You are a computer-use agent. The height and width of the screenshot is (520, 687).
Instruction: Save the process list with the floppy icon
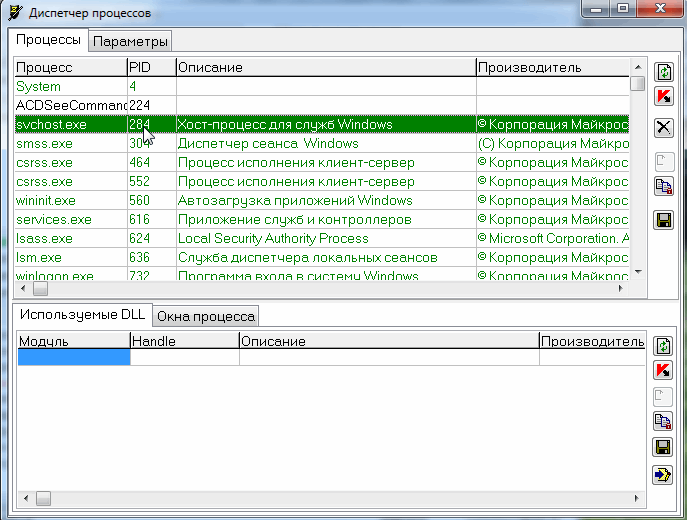click(664, 220)
